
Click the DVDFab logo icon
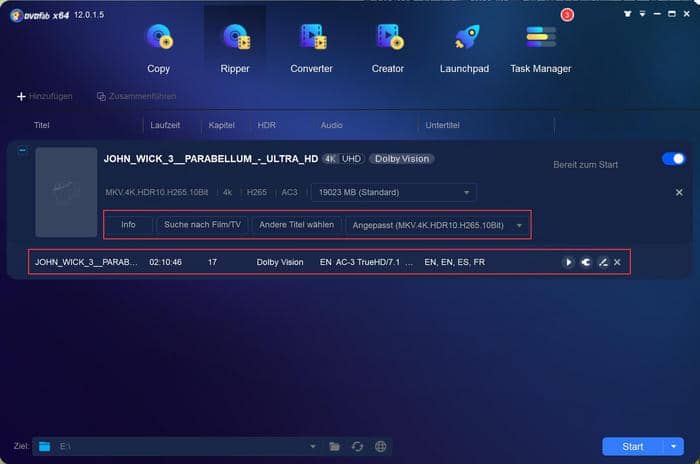pyautogui.click(x=17, y=16)
